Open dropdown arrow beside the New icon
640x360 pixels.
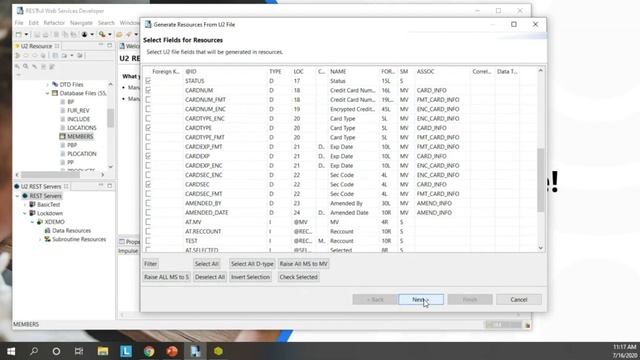click(26, 35)
